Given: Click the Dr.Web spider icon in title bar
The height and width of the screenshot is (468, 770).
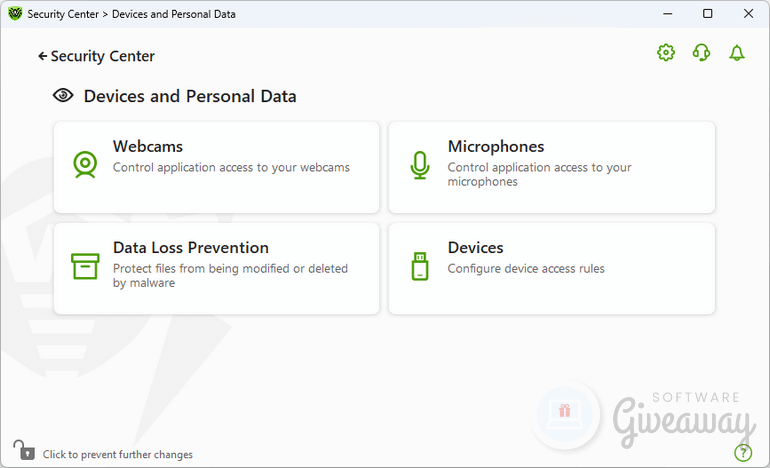Looking at the screenshot, I should [15, 13].
